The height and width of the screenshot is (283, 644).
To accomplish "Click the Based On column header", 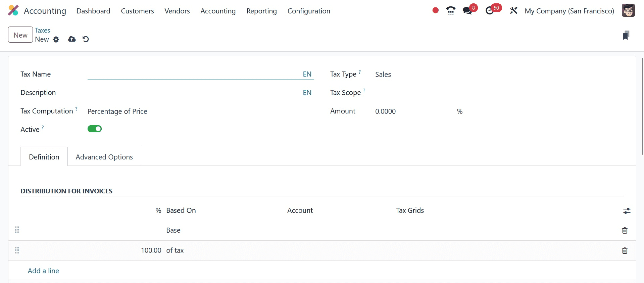I will (x=181, y=210).
